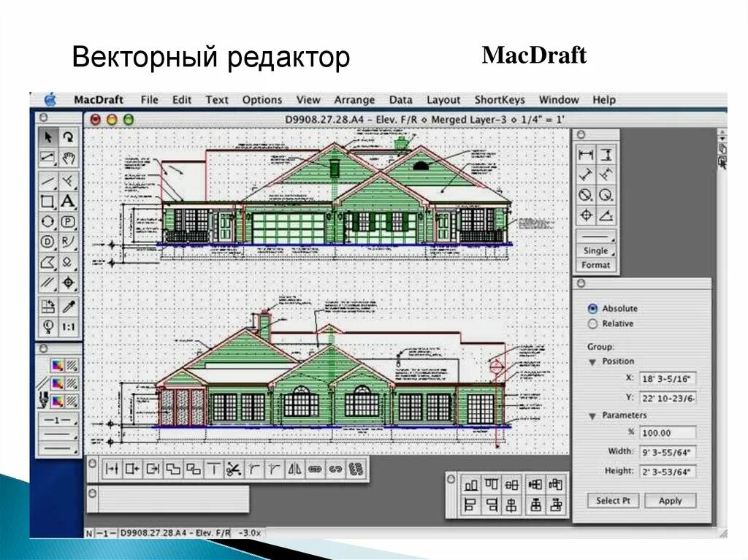Viewport: 748px width, 560px height.
Task: Select the vertical dimension tool
Action: pyautogui.click(x=606, y=155)
